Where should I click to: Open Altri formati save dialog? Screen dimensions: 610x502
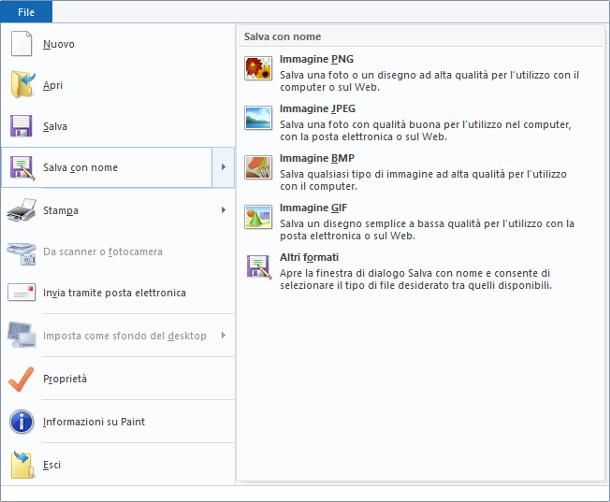[420, 271]
